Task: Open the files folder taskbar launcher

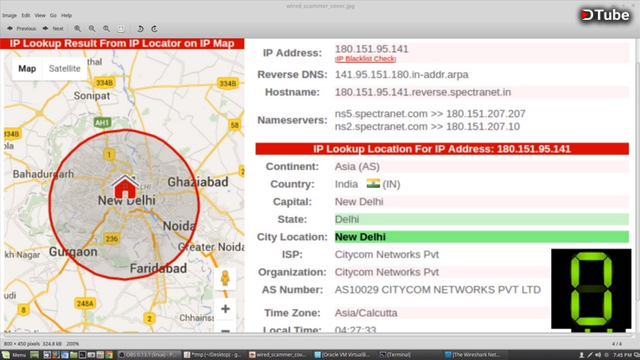Action: tap(73, 355)
